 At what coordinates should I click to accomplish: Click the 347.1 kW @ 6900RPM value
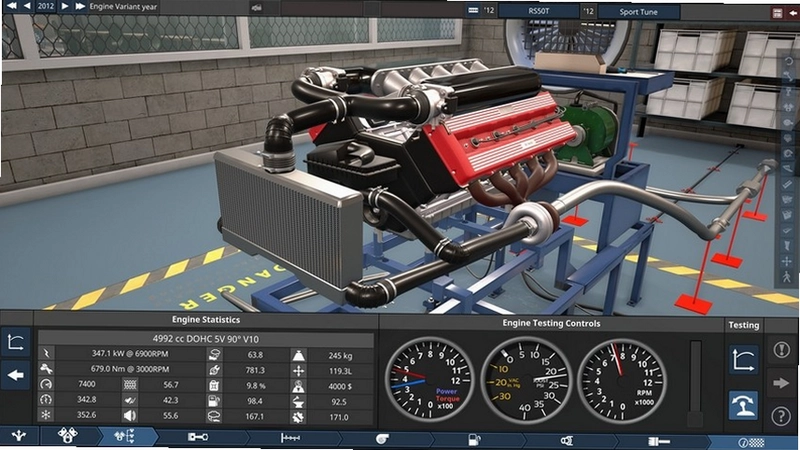tap(130, 354)
